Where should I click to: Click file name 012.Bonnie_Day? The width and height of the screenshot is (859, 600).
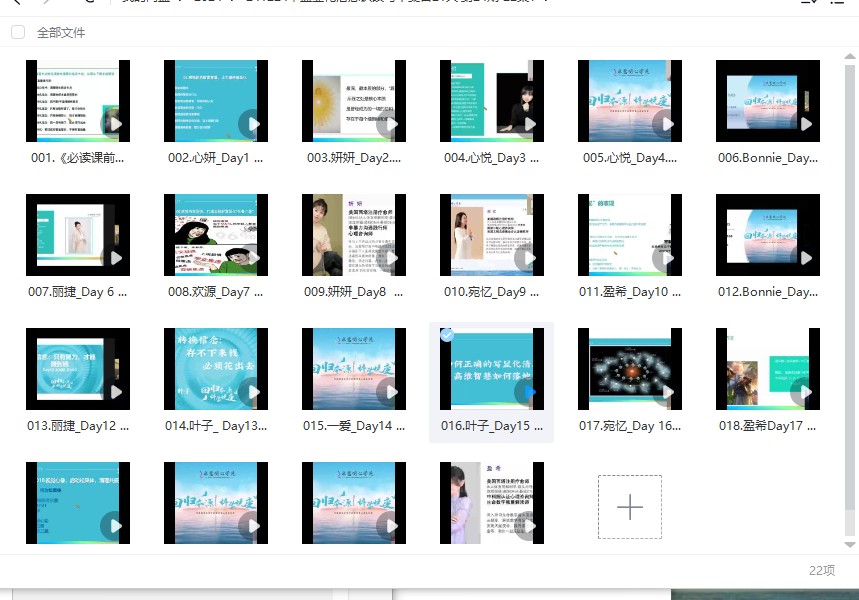(767, 292)
